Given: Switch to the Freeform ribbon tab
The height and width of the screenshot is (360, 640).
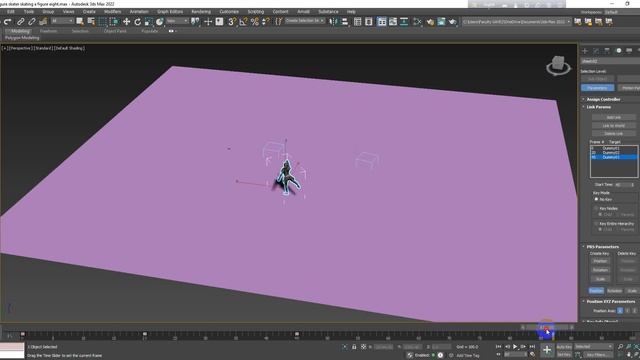Looking at the screenshot, I should click(x=49, y=31).
